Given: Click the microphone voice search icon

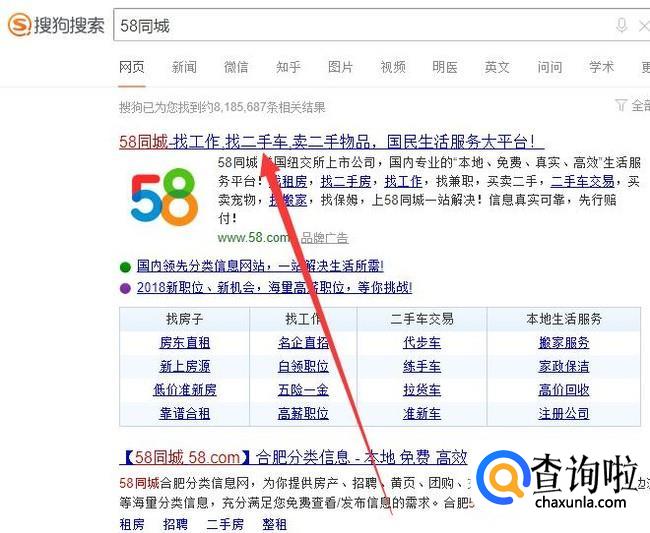Looking at the screenshot, I should [621, 25].
